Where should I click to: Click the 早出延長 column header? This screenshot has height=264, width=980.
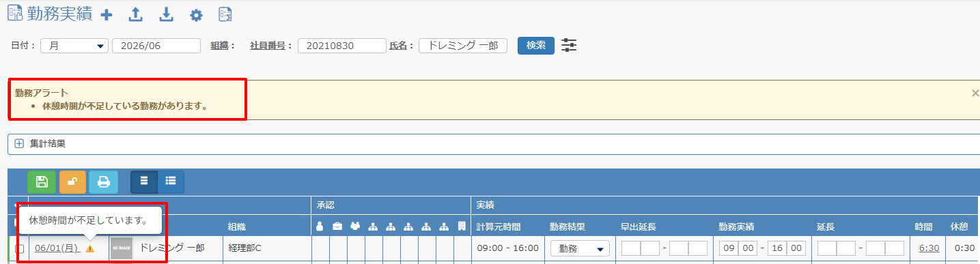pyautogui.click(x=639, y=226)
